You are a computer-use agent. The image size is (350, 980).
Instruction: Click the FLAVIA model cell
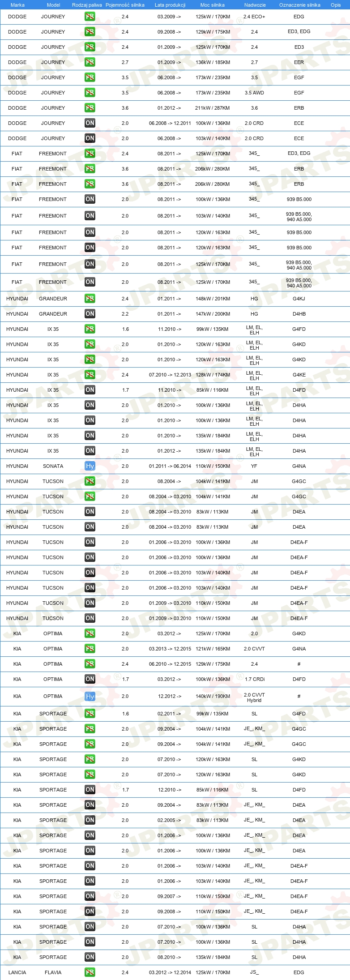(53, 972)
